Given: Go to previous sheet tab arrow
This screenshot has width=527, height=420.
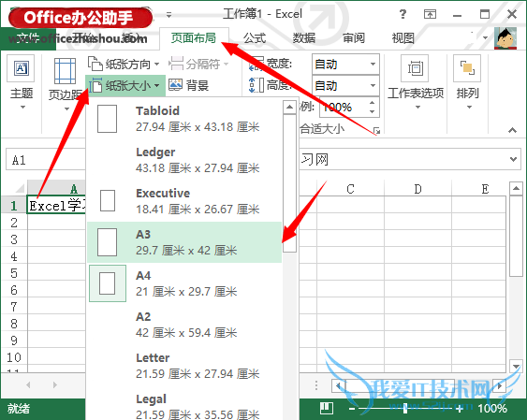Looking at the screenshot, I should point(28,384).
